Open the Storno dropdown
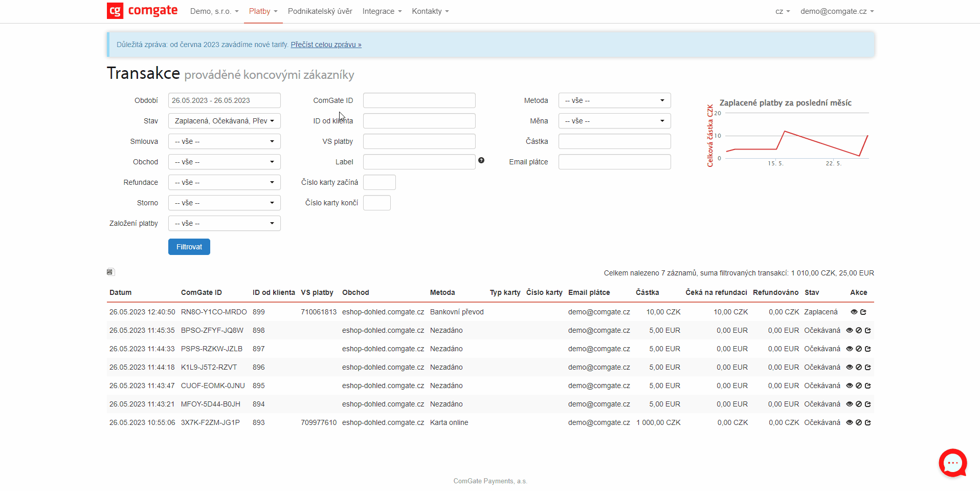The width and height of the screenshot is (980, 491). [x=225, y=203]
